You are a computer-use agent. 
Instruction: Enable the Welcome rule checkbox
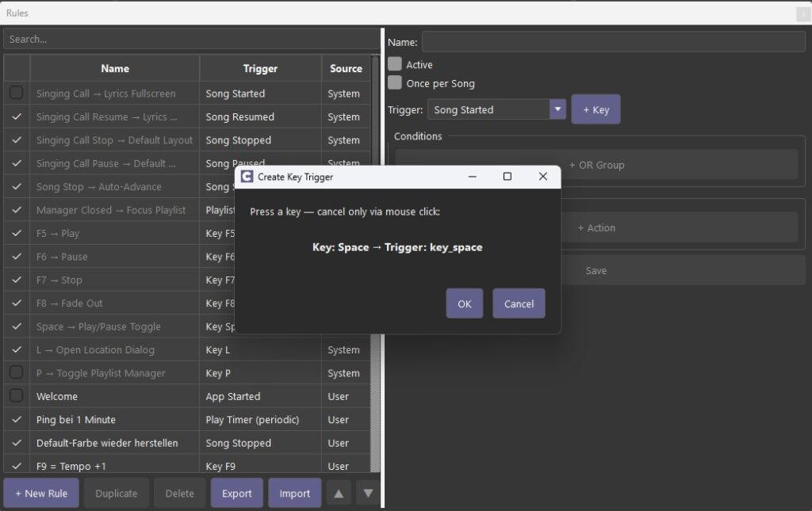16,396
